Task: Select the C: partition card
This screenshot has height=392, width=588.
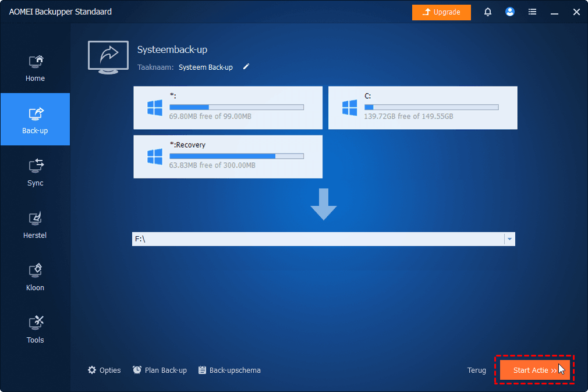Action: pos(423,108)
